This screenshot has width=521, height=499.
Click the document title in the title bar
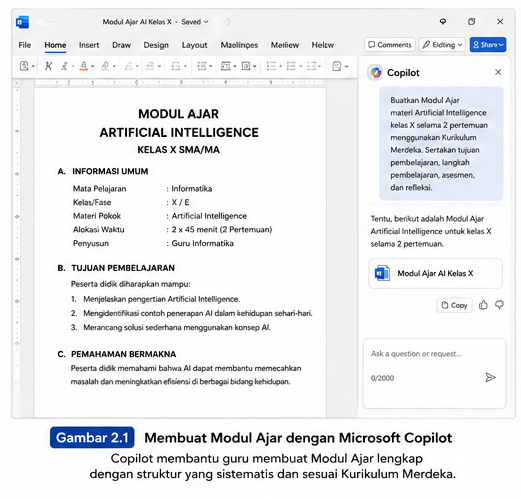coord(137,22)
